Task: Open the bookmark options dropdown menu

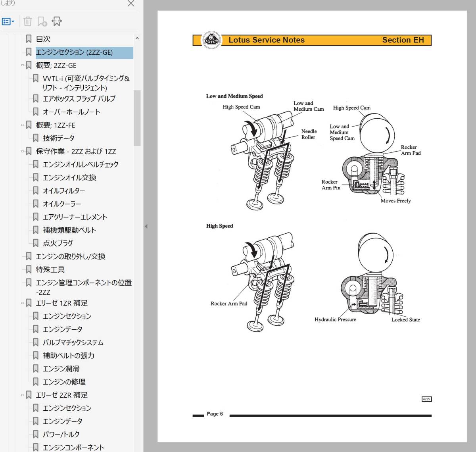Action: (x=8, y=21)
